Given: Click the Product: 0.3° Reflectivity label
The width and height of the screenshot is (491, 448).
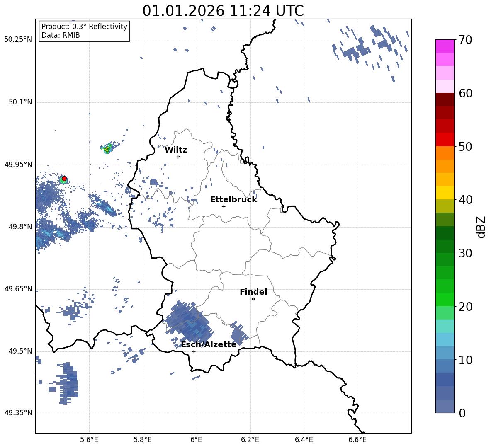Looking at the screenshot, I should (x=84, y=26).
